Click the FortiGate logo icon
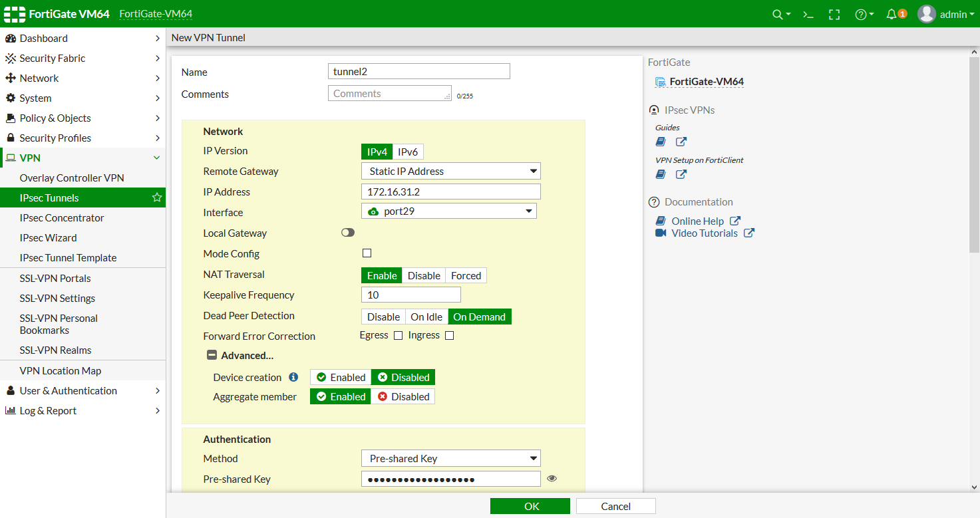The image size is (980, 518). pos(15,13)
